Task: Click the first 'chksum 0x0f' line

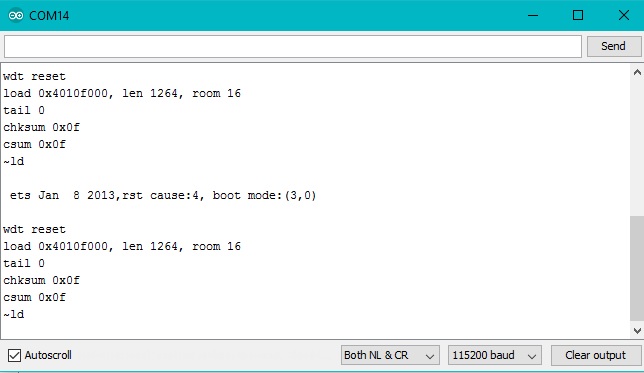Action: point(41,127)
